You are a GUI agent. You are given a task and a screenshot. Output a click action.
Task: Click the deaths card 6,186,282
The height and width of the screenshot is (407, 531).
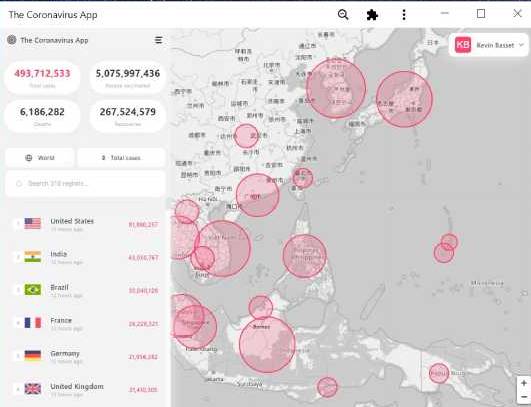click(42, 116)
